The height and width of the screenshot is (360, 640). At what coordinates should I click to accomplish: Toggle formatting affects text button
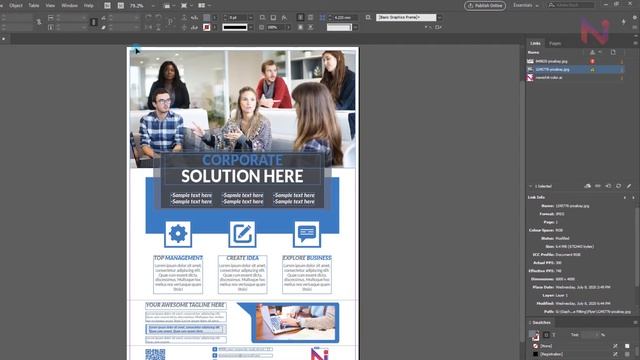click(x=554, y=335)
